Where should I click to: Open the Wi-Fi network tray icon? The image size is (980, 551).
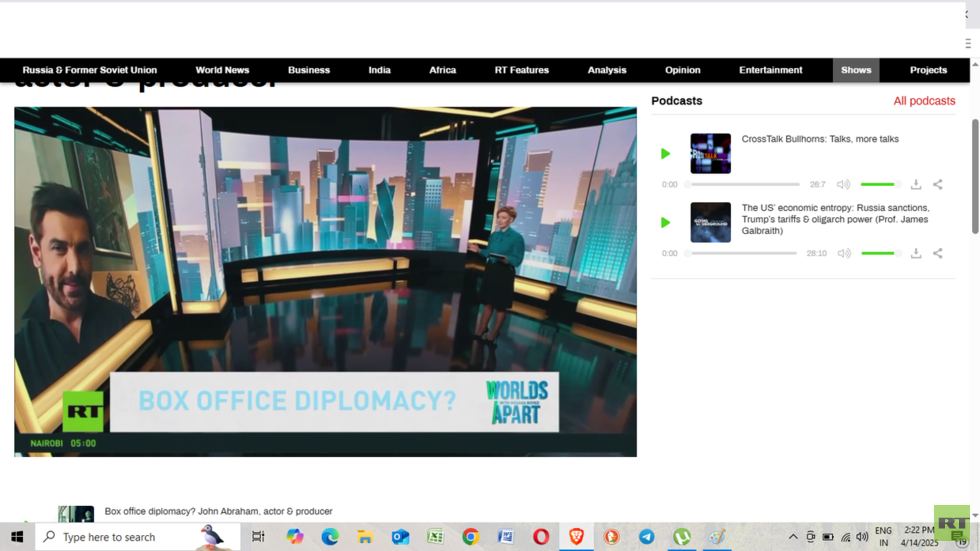846,537
